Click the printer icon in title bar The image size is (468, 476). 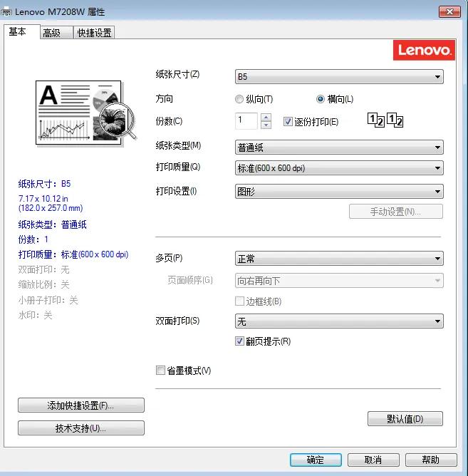click(x=6, y=12)
